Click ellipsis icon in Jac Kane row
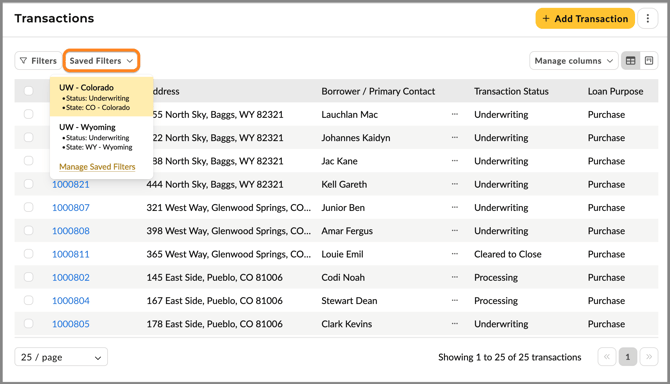This screenshot has height=384, width=670. tap(455, 161)
